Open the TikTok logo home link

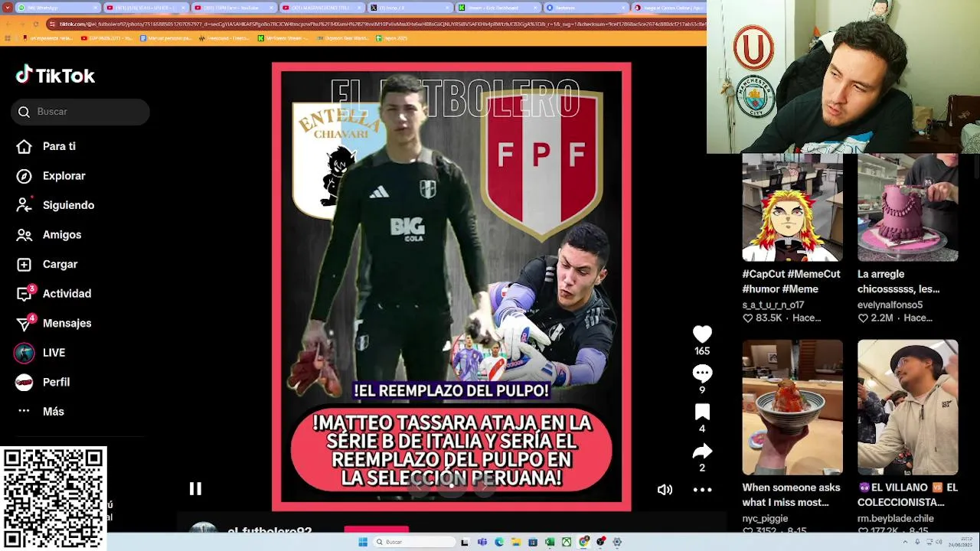(x=55, y=75)
